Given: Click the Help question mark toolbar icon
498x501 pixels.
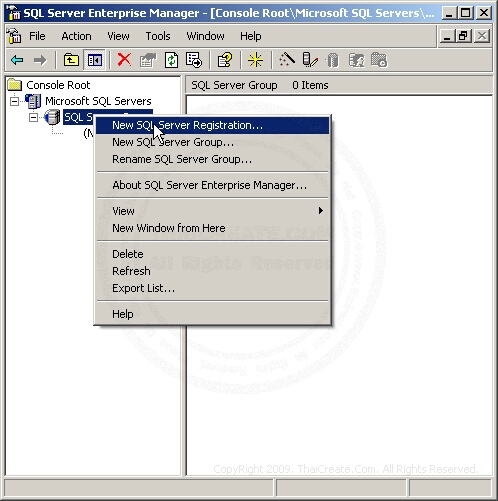Looking at the screenshot, I should [x=225, y=60].
